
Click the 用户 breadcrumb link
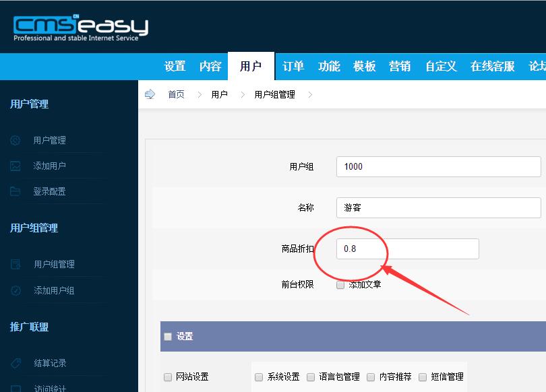(x=218, y=94)
